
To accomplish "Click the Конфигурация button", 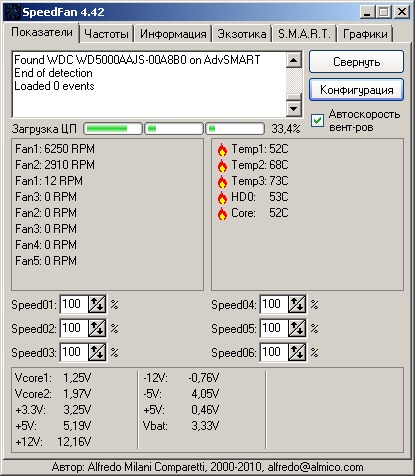I will [356, 90].
